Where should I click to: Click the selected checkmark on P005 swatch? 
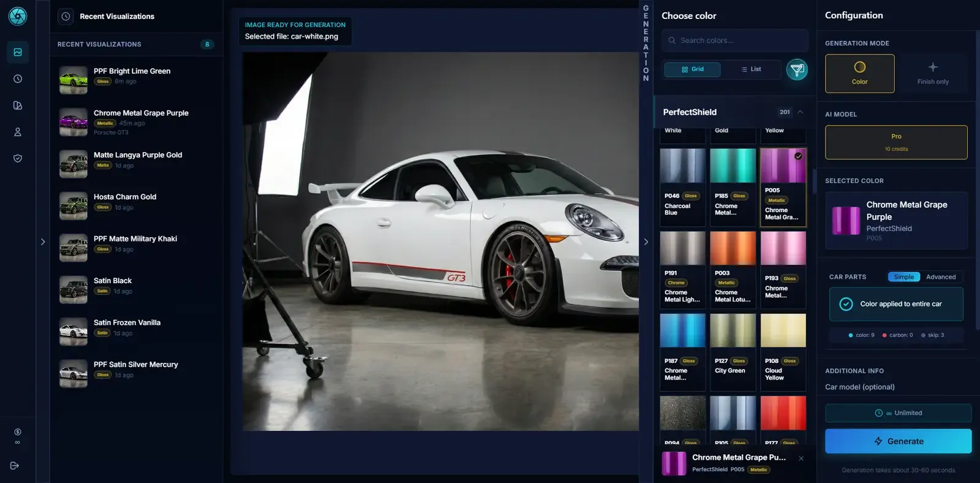[x=798, y=156]
